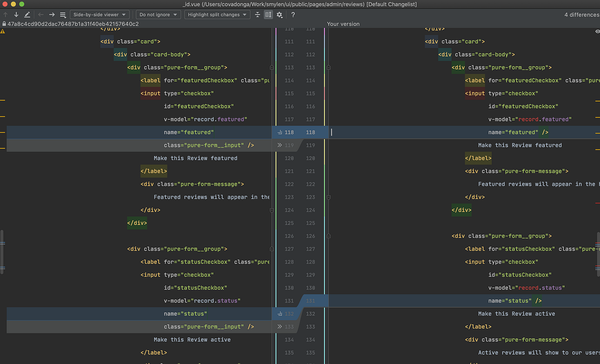Apply the change at line 119 with the chevron
Viewport: 600px width, 364px height.
280,145
